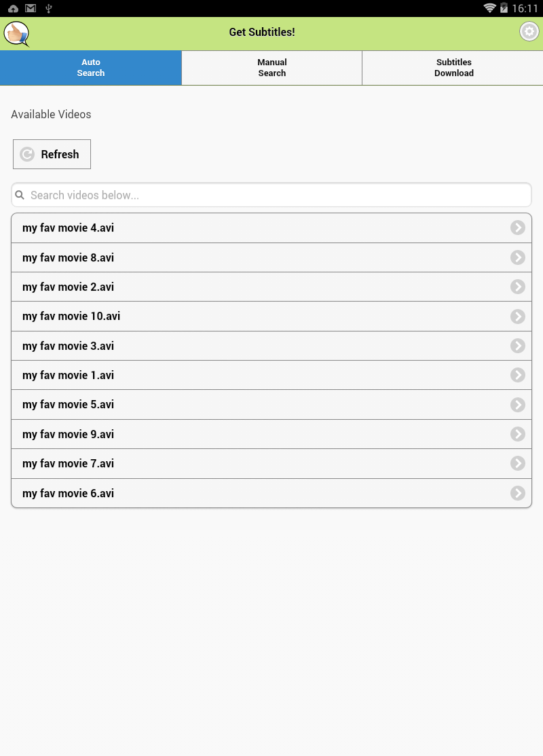Screen dimensions: 543x756
Task: Open arrow chevron for my fav movie 4.avi
Action: tap(518, 228)
